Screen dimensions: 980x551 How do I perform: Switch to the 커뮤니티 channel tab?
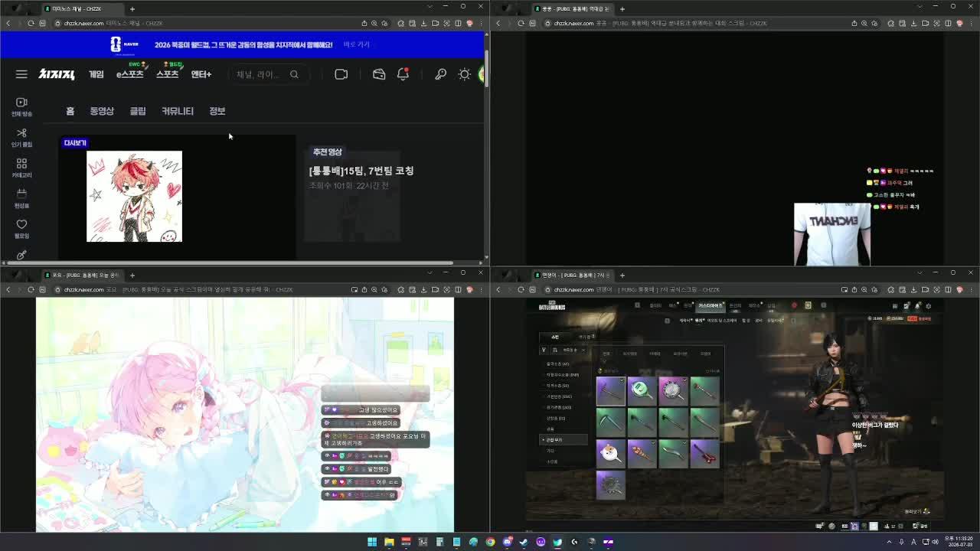tap(177, 111)
